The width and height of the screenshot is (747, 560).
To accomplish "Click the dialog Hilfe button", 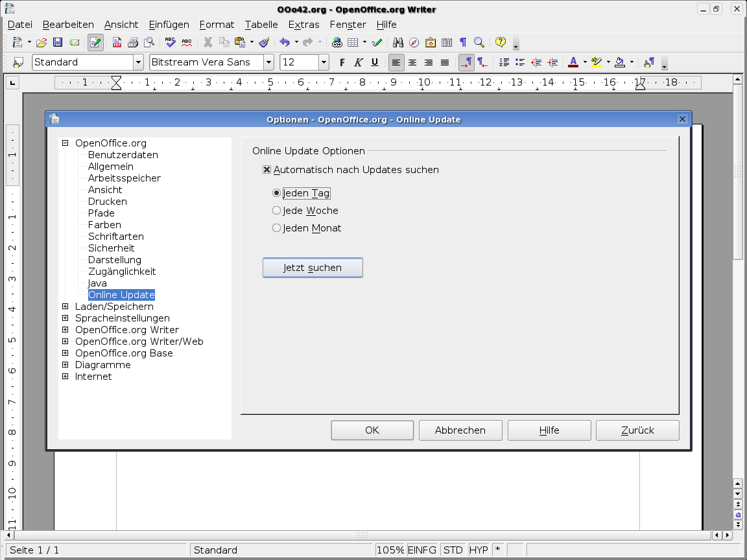I will tap(549, 430).
